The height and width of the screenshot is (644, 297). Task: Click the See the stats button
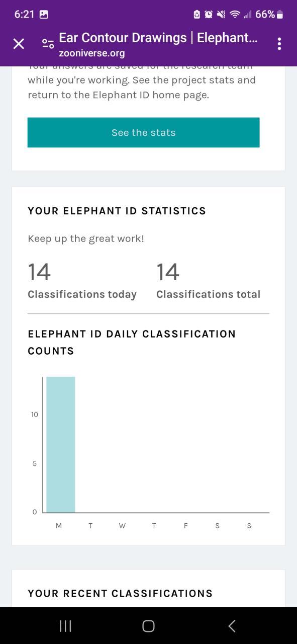[143, 132]
